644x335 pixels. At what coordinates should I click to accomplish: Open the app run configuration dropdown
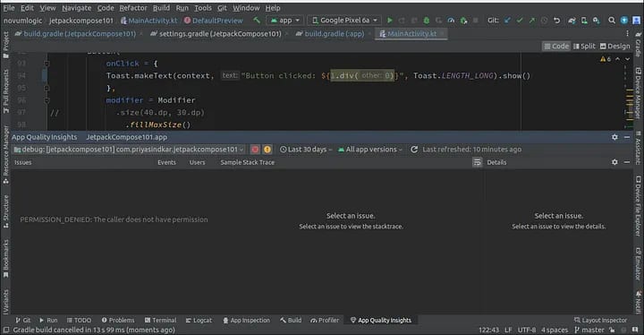284,21
